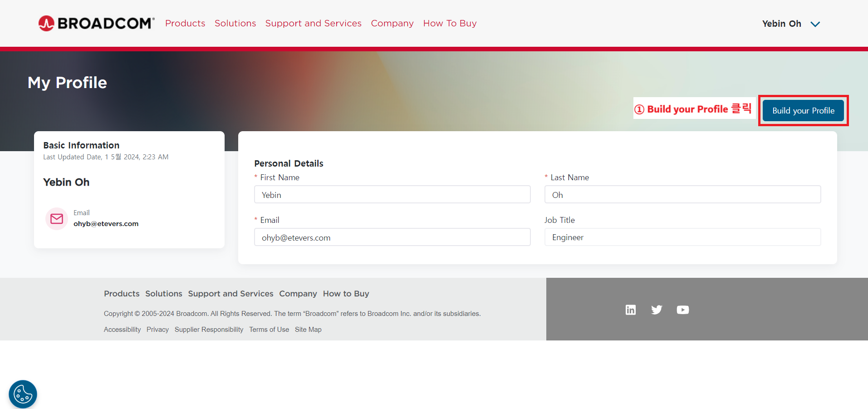The height and width of the screenshot is (409, 868).
Task: Click the Broadcom logo
Action: [x=96, y=23]
